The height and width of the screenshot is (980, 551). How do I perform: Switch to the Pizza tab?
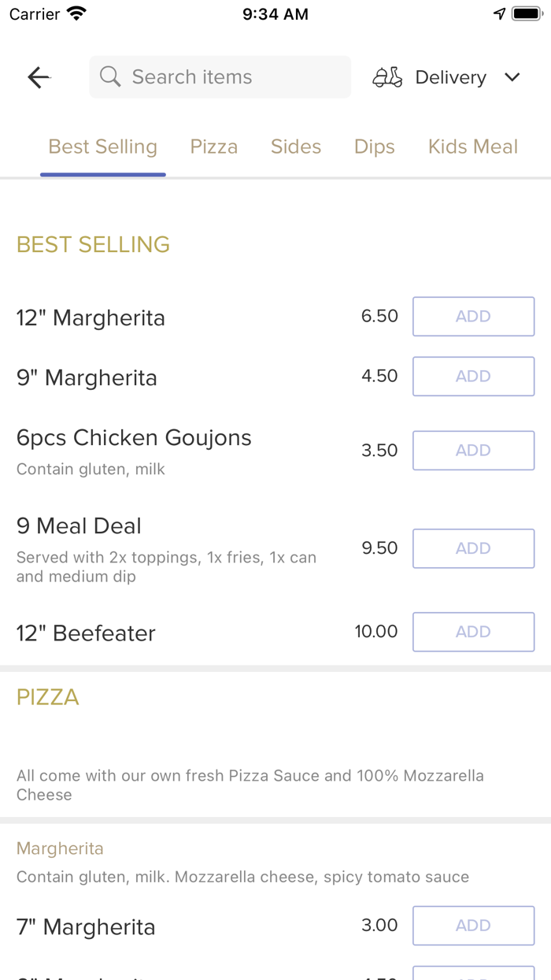click(213, 146)
